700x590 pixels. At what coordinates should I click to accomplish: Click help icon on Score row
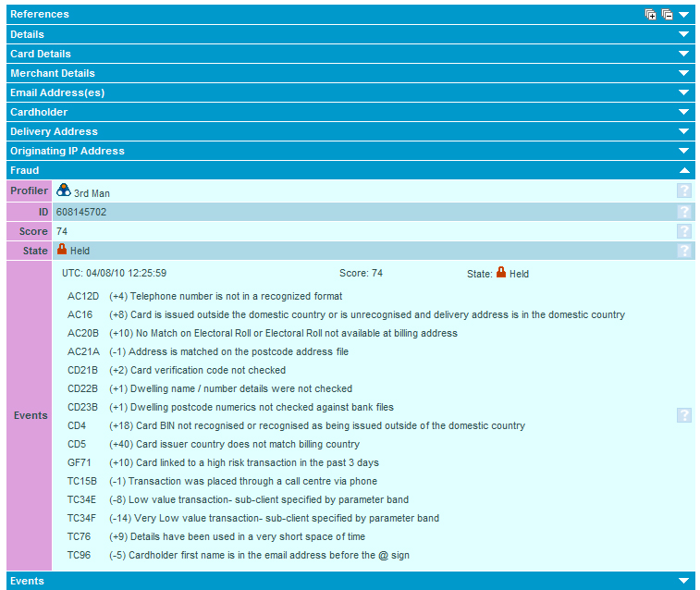point(684,231)
